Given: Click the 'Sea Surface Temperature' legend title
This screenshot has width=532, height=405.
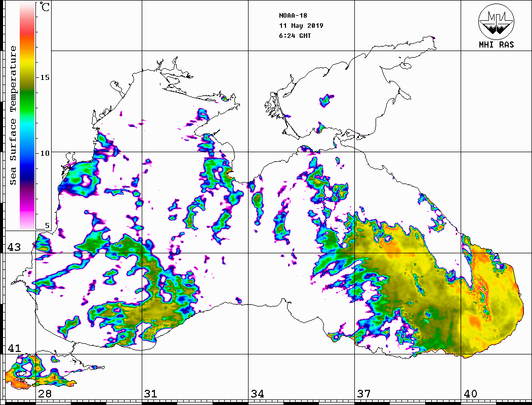Looking at the screenshot, I should [13, 115].
